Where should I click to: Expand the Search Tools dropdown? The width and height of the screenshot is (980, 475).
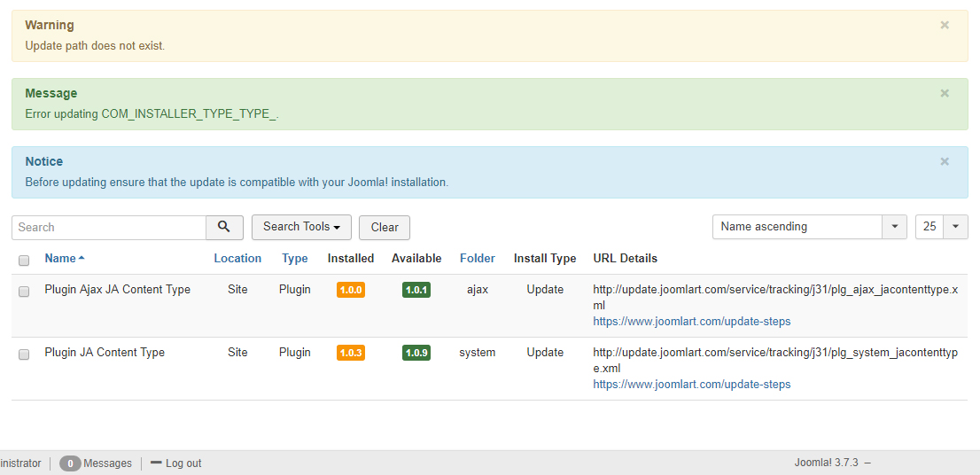(x=301, y=227)
